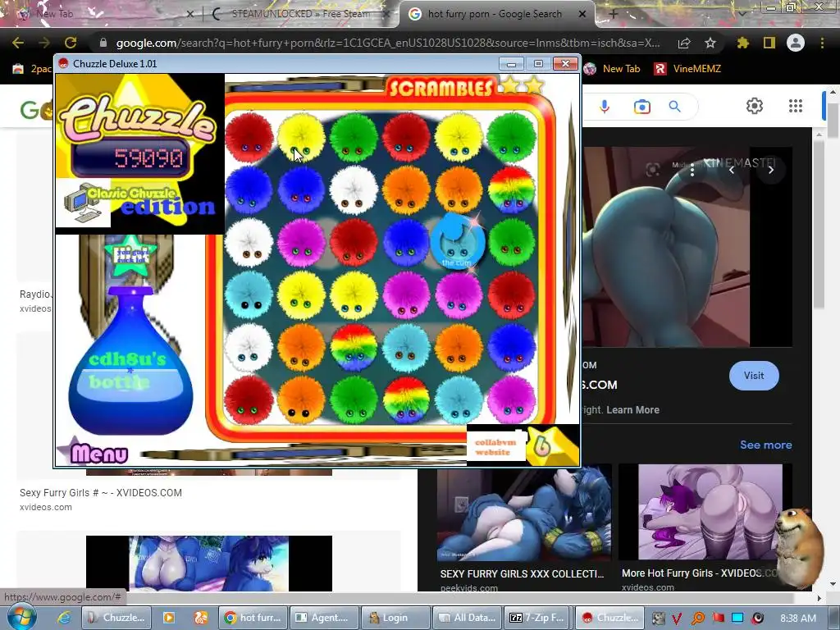Click the Visit button in image panel

754,376
